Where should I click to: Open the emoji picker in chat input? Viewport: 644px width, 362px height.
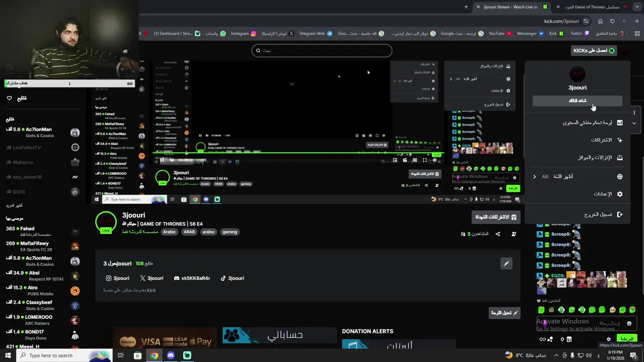point(629,323)
